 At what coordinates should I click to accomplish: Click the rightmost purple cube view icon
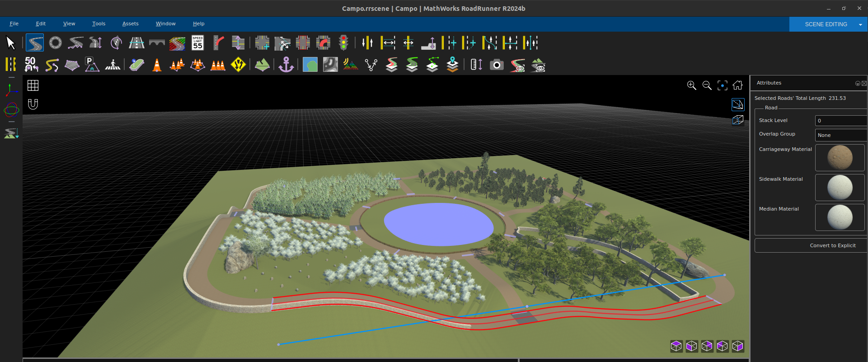click(x=737, y=346)
